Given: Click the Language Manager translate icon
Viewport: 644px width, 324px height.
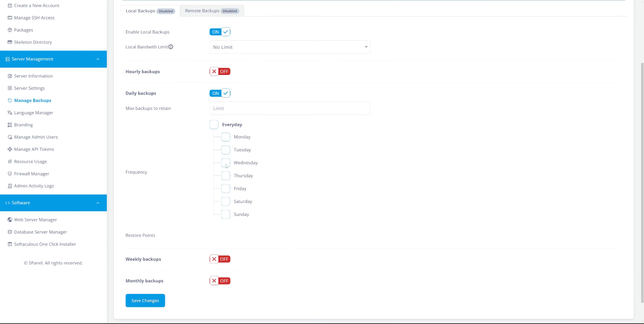Looking at the screenshot, I should (10, 113).
